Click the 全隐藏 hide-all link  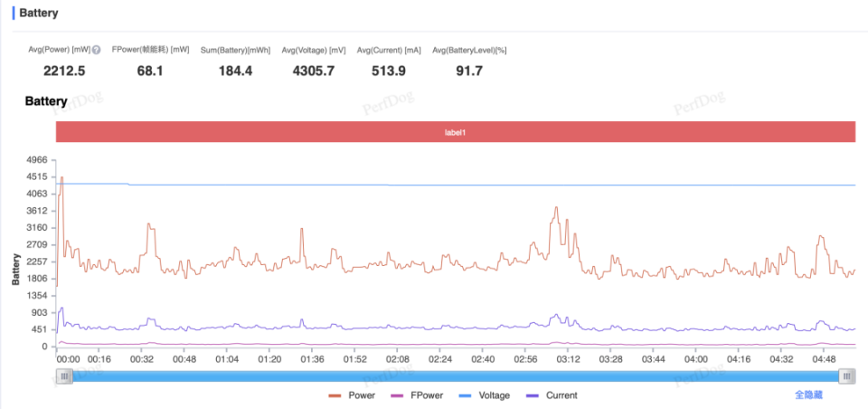(x=808, y=395)
